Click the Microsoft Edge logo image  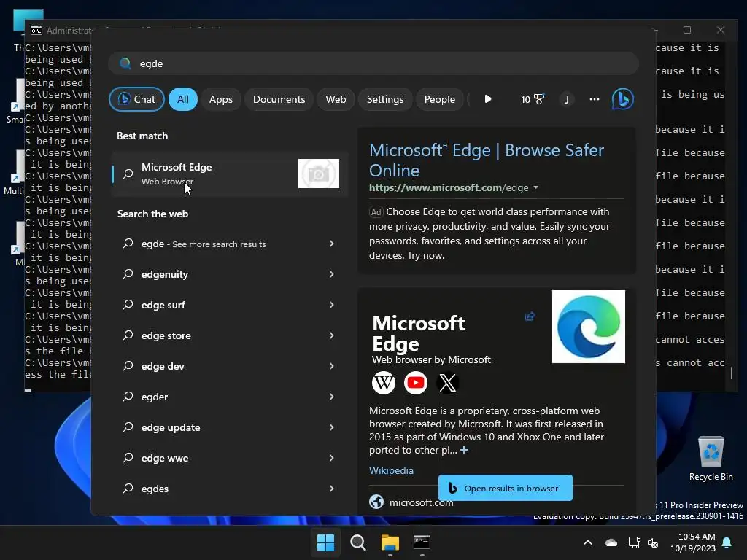pyautogui.click(x=589, y=327)
